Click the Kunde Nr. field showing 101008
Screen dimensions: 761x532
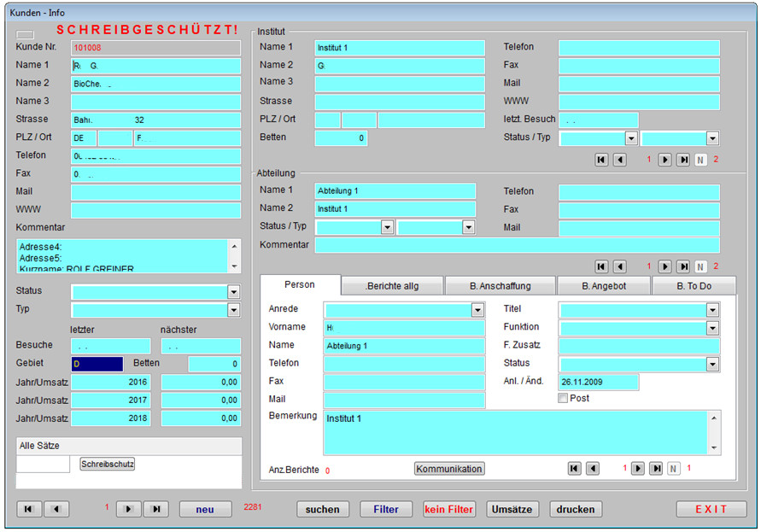(155, 48)
